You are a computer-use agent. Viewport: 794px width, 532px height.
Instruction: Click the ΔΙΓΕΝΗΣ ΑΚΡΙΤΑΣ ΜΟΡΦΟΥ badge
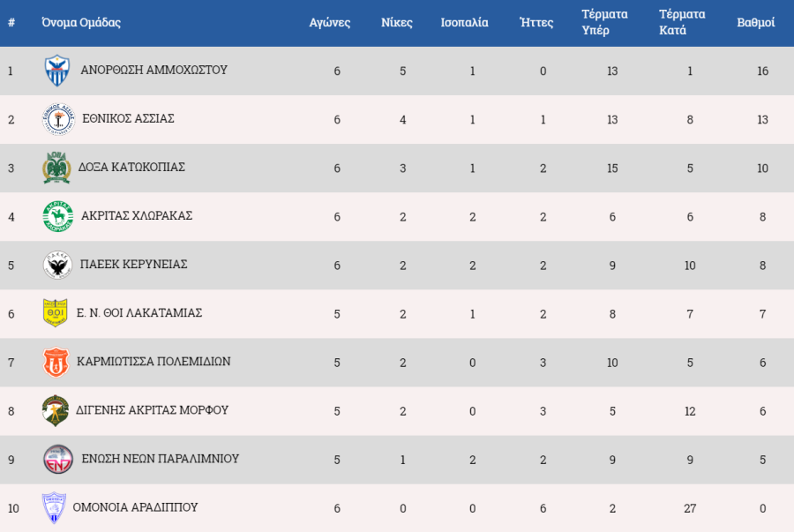(x=56, y=410)
